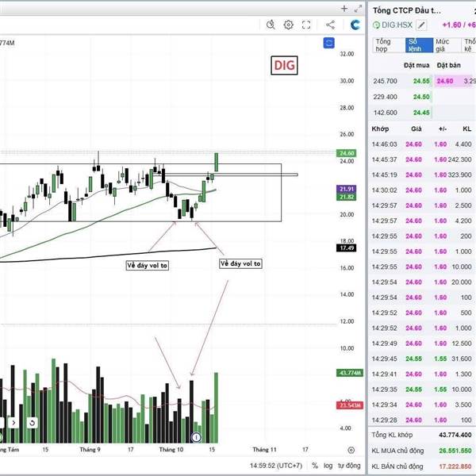Click Tổng KL khớp value 43.774.400
This screenshot has height=476, width=476.
pyautogui.click(x=455, y=435)
